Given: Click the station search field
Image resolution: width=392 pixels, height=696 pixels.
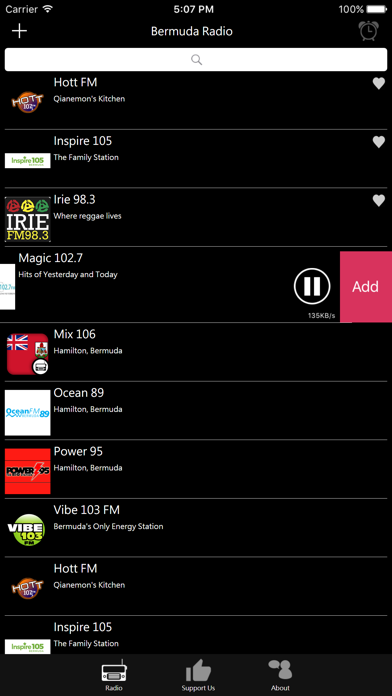Looking at the screenshot, I should coord(196,59).
